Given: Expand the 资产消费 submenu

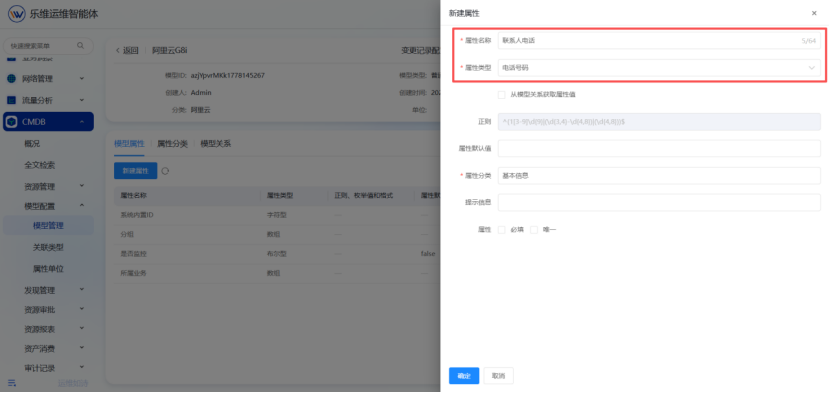Looking at the screenshot, I should click(82, 348).
